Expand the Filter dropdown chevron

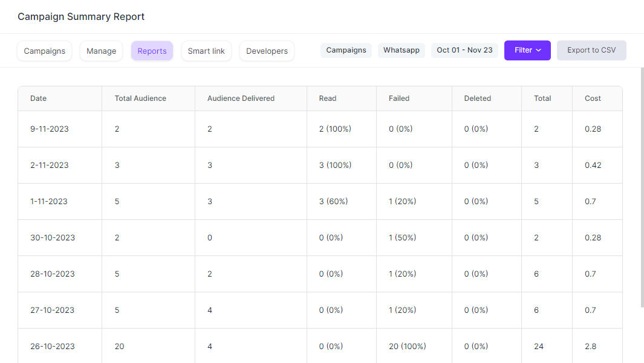[539, 50]
